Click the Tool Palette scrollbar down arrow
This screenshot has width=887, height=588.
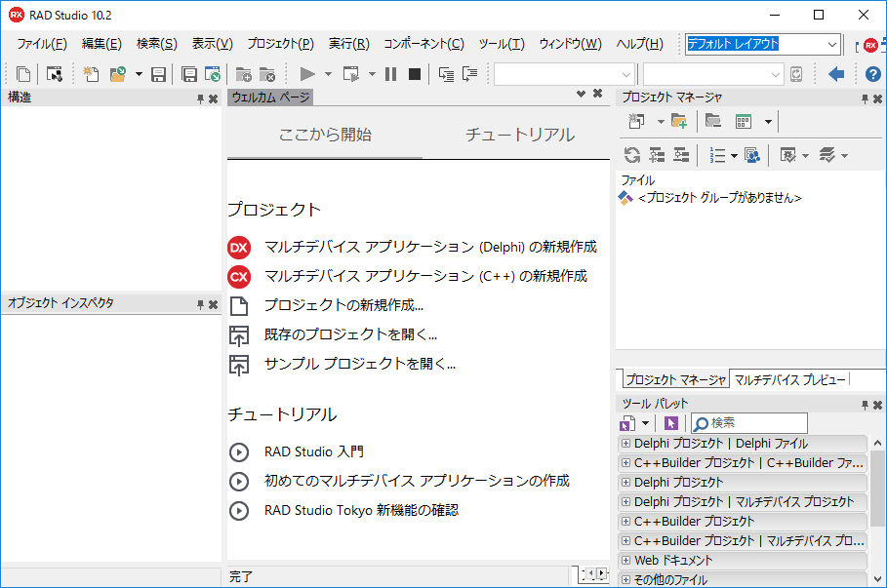point(877,579)
